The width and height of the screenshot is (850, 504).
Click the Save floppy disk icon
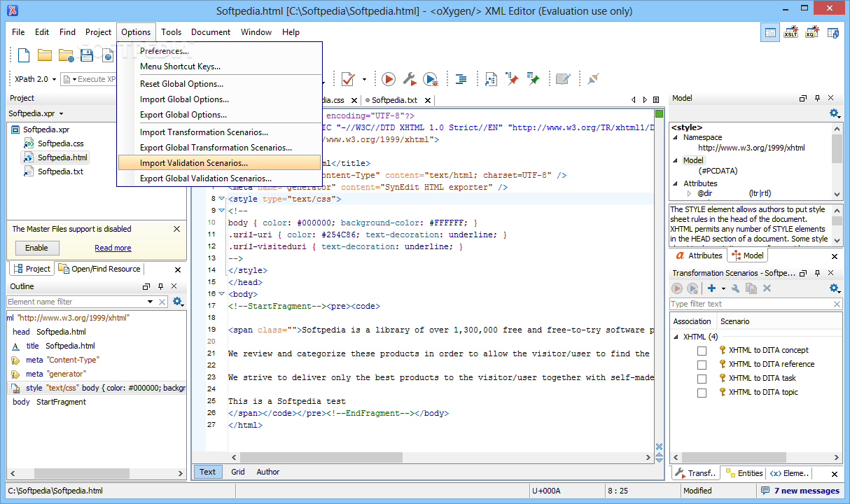(x=87, y=55)
